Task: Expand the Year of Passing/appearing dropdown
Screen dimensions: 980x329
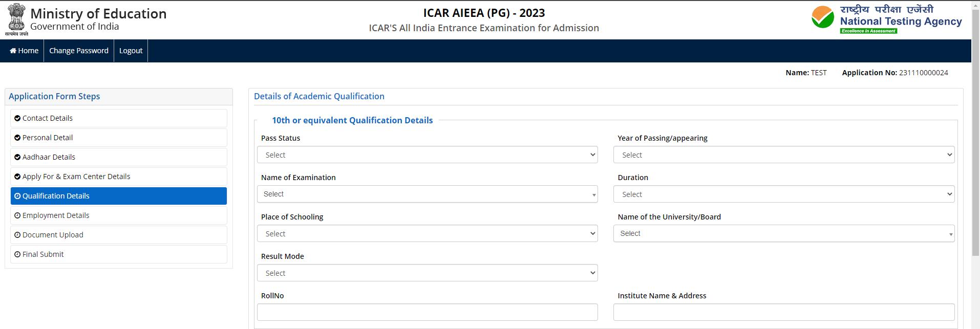Action: click(783, 155)
